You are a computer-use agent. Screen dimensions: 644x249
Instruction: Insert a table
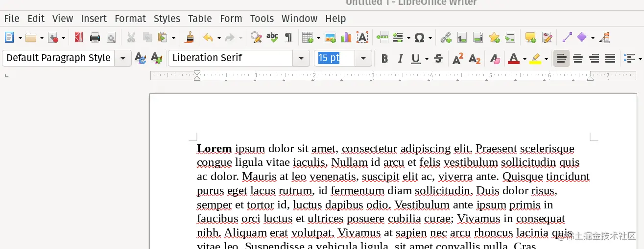pos(308,37)
